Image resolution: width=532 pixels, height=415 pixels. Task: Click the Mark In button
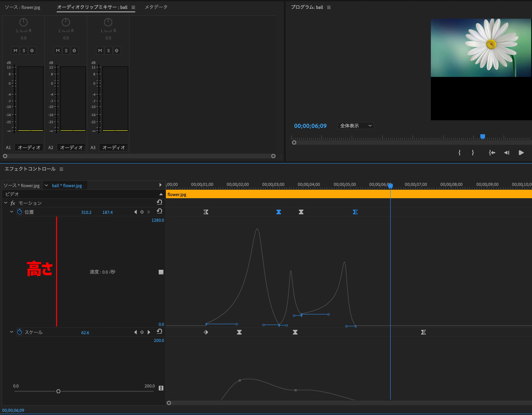tap(459, 153)
